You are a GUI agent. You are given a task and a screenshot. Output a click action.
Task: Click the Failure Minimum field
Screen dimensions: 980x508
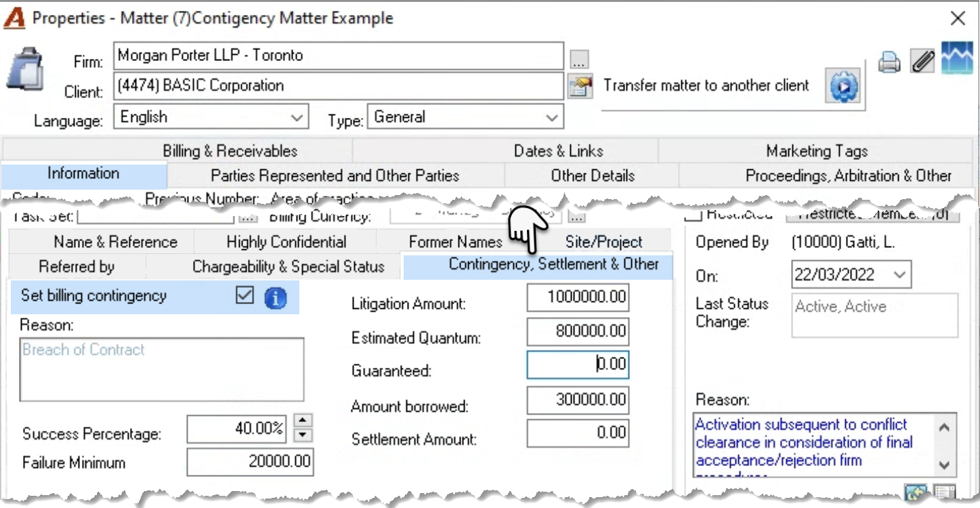tap(250, 462)
